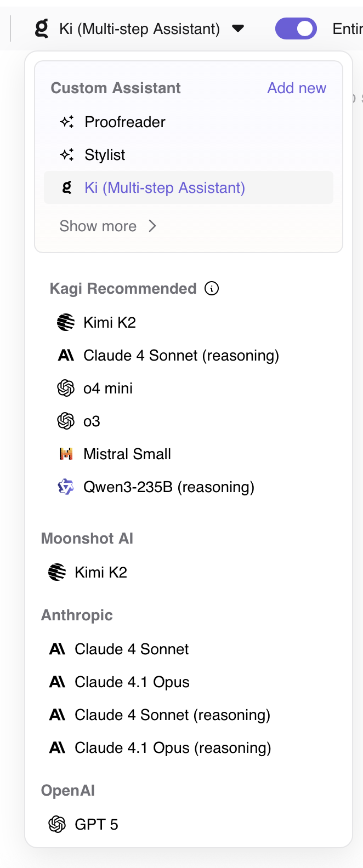
Task: Expand Show more custom assistants
Action: point(98,226)
